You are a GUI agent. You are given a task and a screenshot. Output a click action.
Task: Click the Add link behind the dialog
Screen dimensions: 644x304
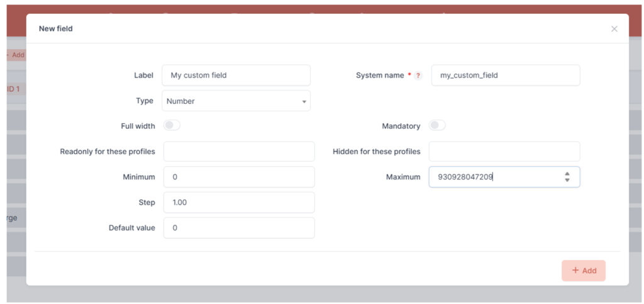(x=16, y=55)
